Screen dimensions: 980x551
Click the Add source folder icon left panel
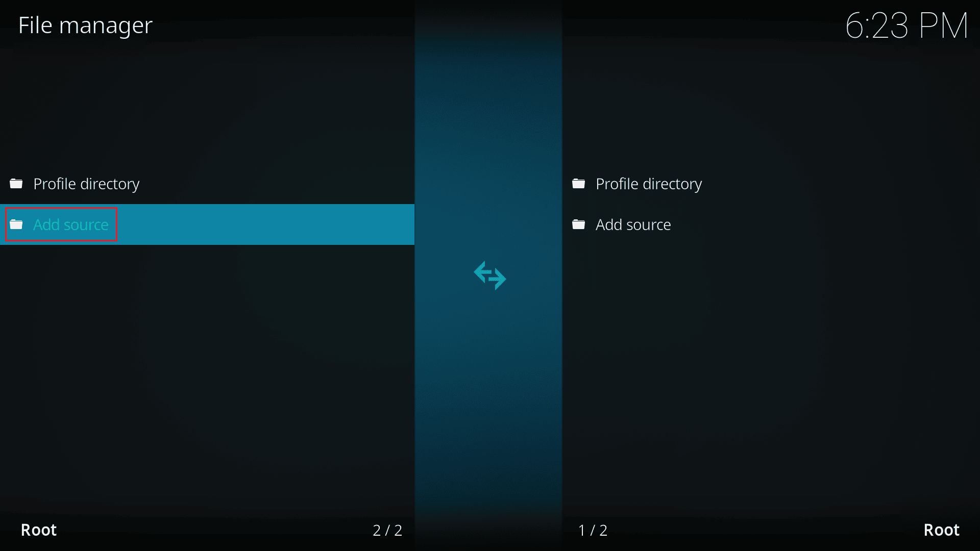click(x=16, y=224)
